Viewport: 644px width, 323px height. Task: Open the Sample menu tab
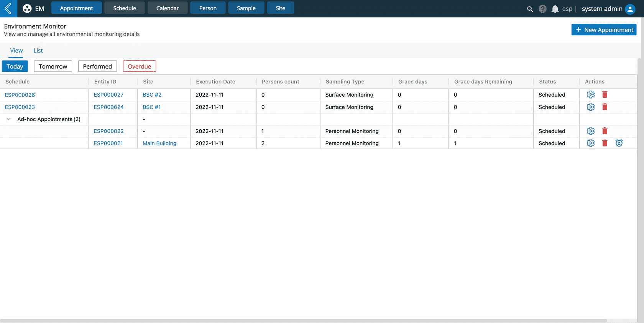246,8
